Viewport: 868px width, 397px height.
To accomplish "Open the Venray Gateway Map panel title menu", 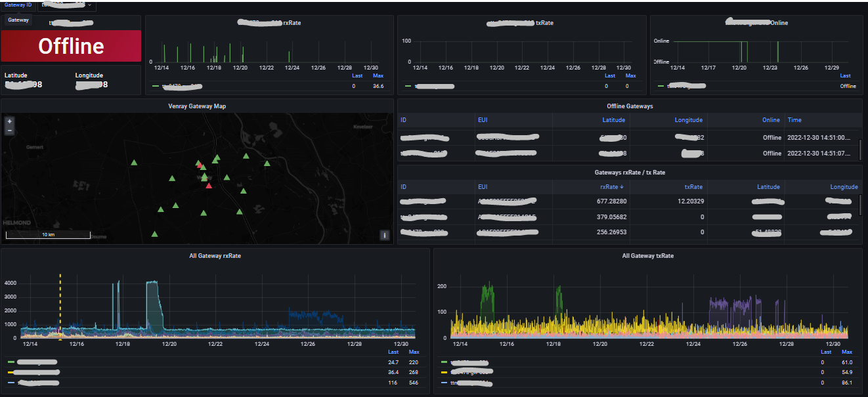I will pos(197,106).
